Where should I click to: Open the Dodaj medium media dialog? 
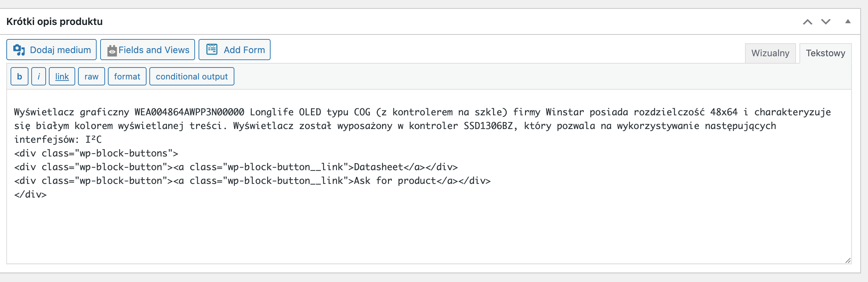pyautogui.click(x=51, y=50)
